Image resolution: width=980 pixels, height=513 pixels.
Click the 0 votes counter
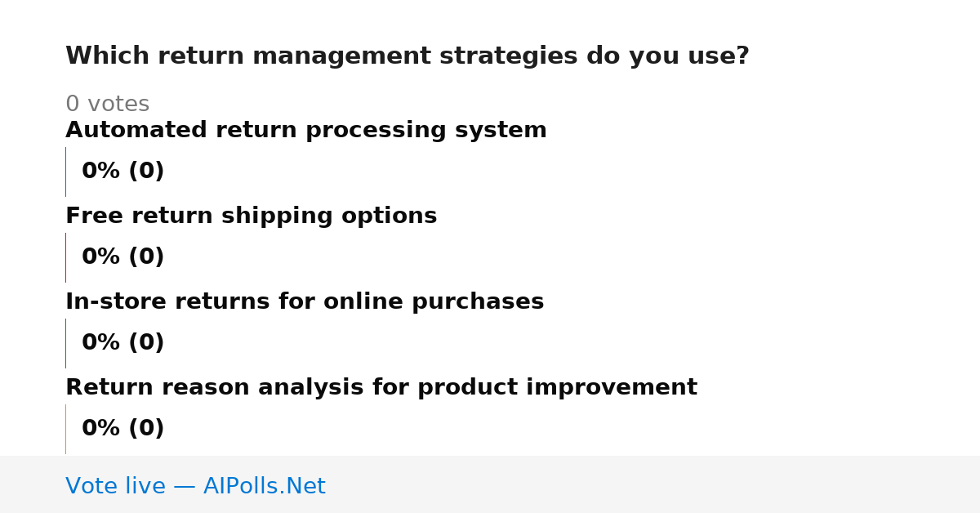108,105
